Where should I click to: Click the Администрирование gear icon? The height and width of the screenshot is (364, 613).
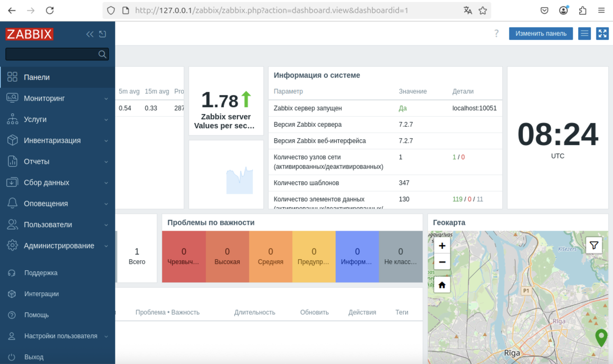(x=12, y=245)
